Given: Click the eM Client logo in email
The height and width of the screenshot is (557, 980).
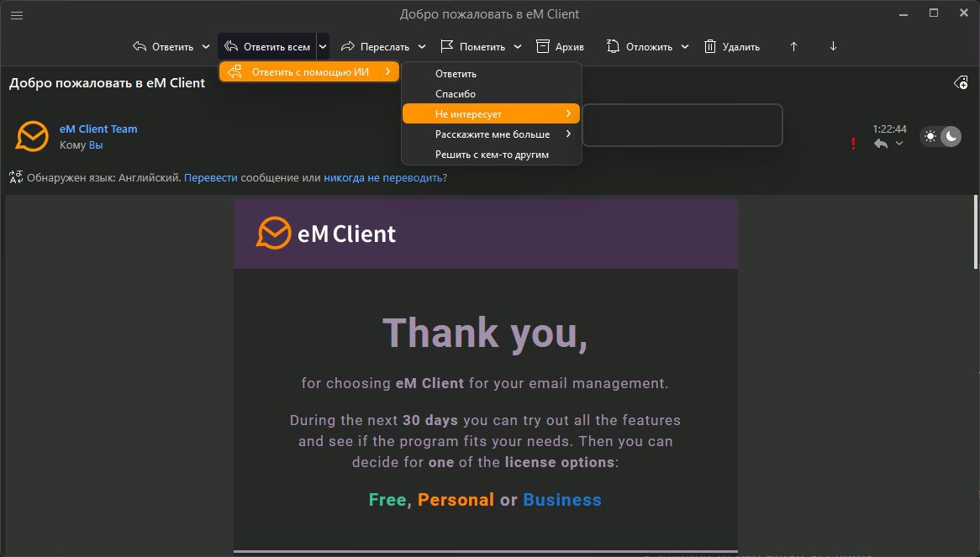Looking at the screenshot, I should click(x=326, y=234).
